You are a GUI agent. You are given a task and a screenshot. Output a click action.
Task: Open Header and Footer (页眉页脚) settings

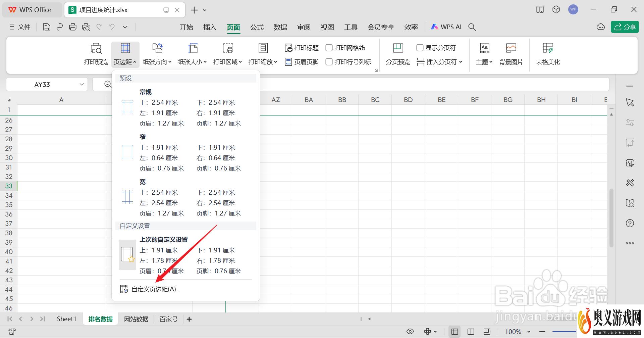coord(302,62)
